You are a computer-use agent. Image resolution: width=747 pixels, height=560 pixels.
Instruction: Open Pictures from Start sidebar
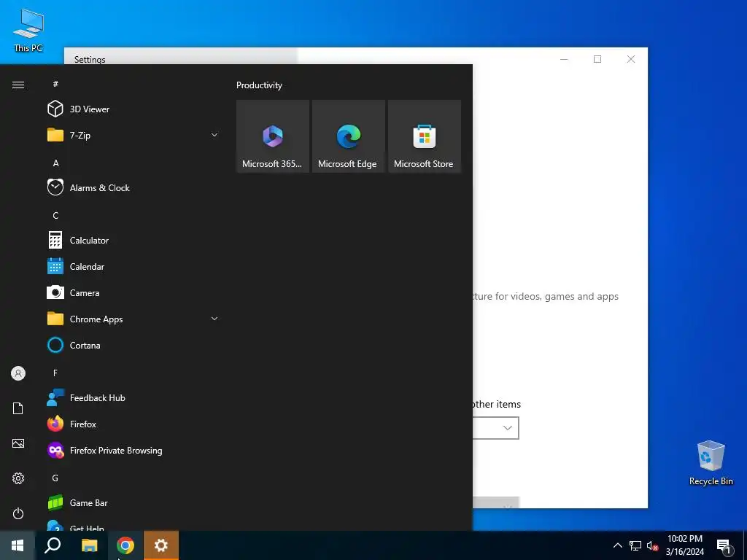pyautogui.click(x=18, y=443)
